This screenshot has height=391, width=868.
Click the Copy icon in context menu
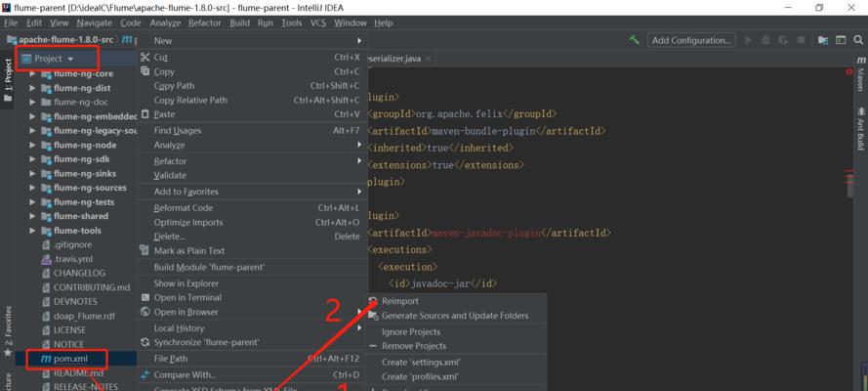(x=145, y=71)
